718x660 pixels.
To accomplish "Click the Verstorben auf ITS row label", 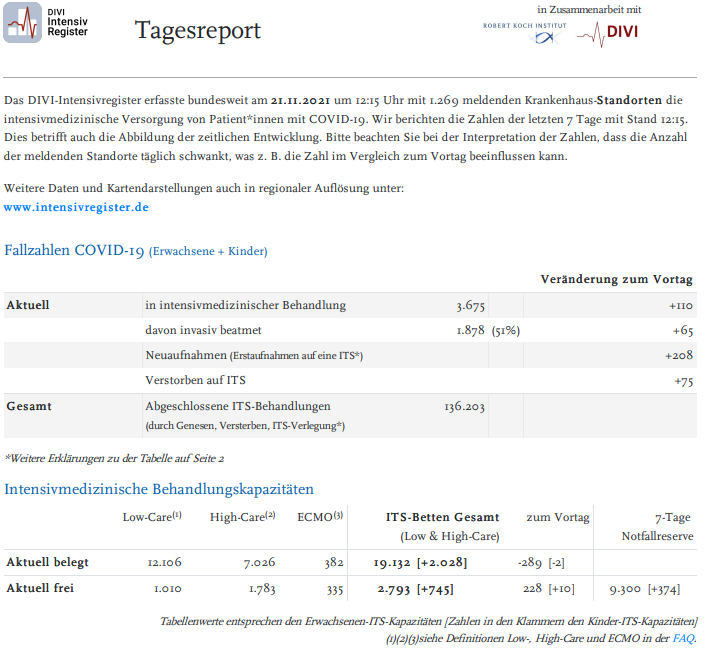I will click(195, 380).
